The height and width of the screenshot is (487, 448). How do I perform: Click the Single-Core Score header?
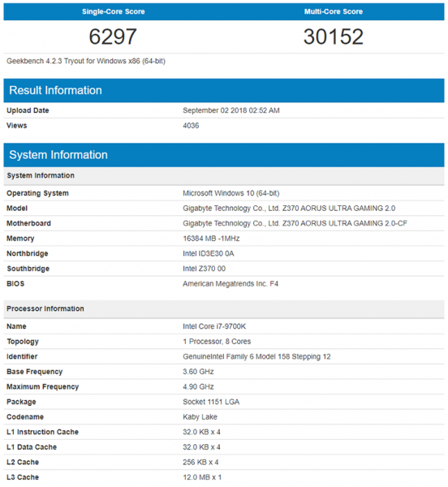click(x=114, y=12)
